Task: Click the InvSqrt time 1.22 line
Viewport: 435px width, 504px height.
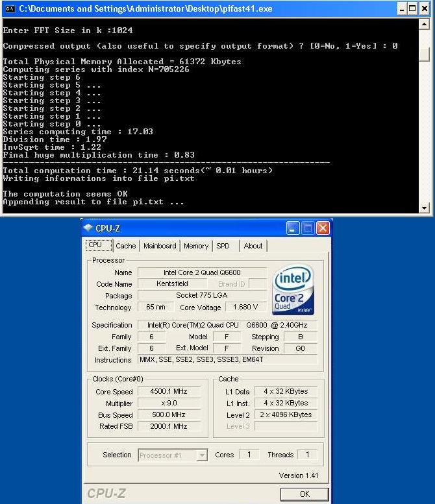Action: pyautogui.click(x=52, y=147)
